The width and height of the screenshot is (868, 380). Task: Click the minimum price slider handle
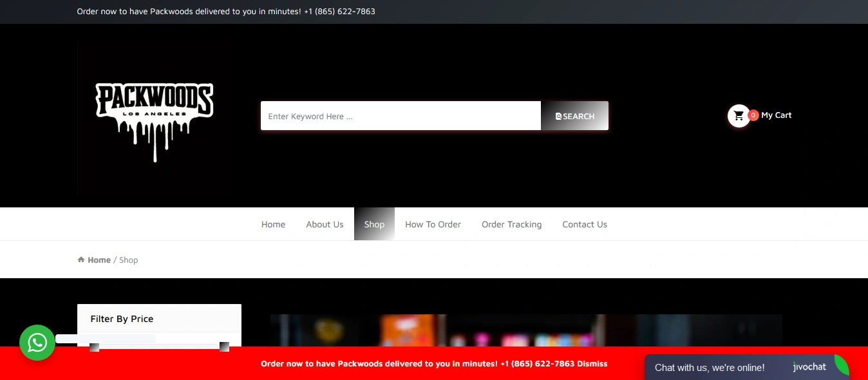94,347
